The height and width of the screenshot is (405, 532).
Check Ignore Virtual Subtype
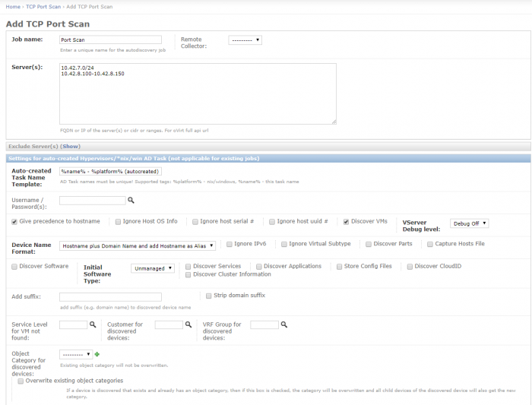click(x=284, y=244)
